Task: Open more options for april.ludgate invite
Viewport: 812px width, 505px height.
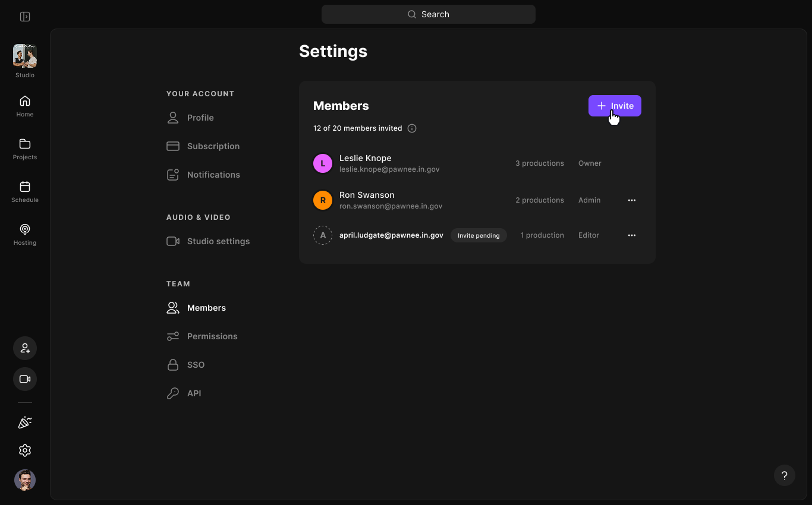Action: click(632, 235)
